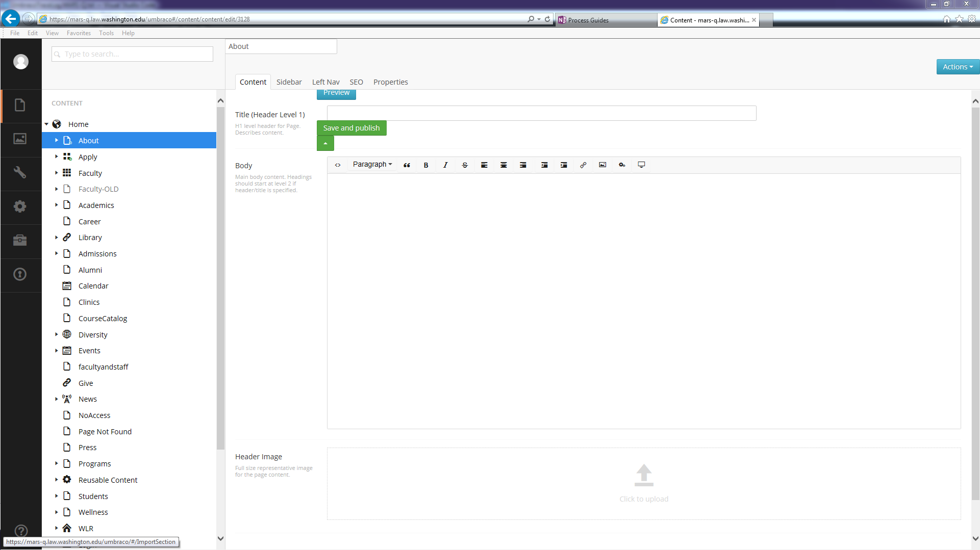
Task: Insert macro using gears icon
Action: 622,165
